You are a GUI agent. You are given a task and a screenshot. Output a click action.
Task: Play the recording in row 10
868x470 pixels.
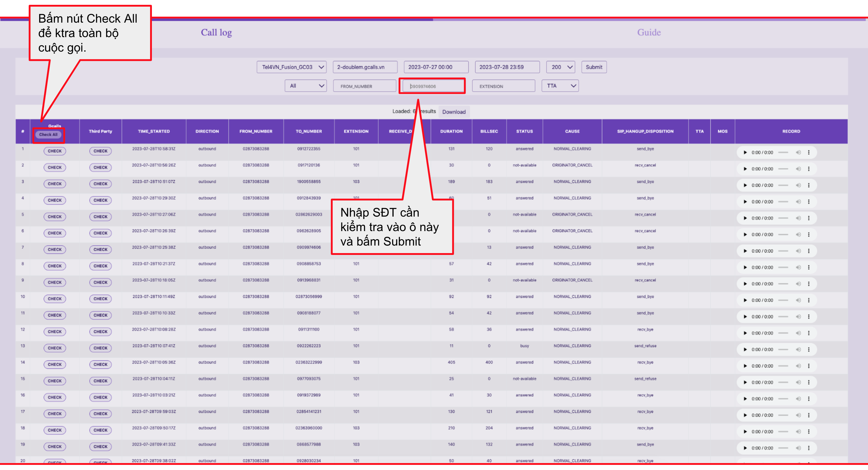pyautogui.click(x=745, y=300)
